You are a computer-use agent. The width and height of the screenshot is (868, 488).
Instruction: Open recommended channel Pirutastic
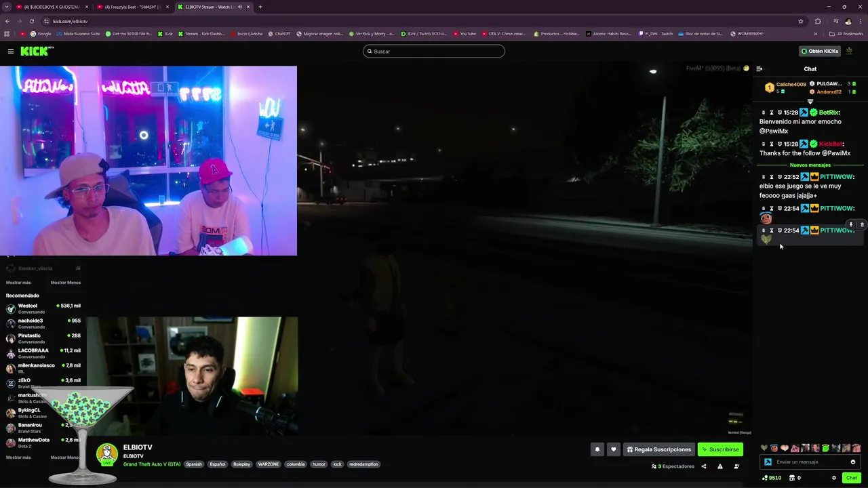[43, 338]
